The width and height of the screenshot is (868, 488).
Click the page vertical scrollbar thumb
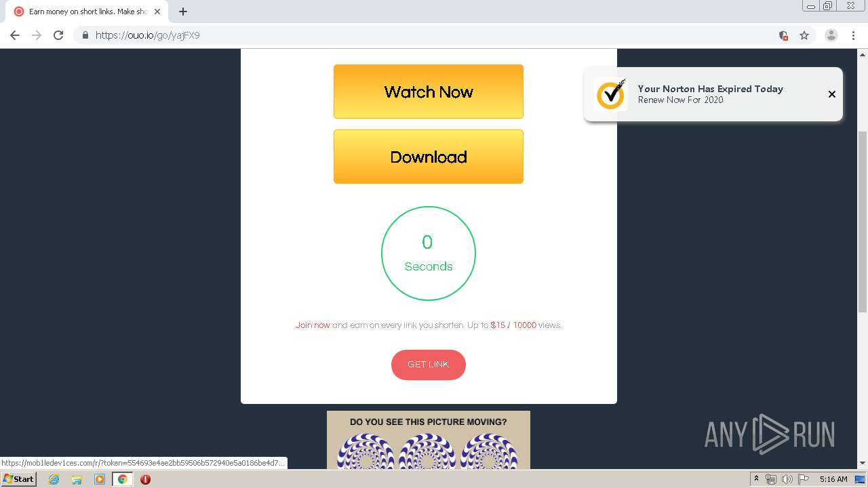coord(863,220)
